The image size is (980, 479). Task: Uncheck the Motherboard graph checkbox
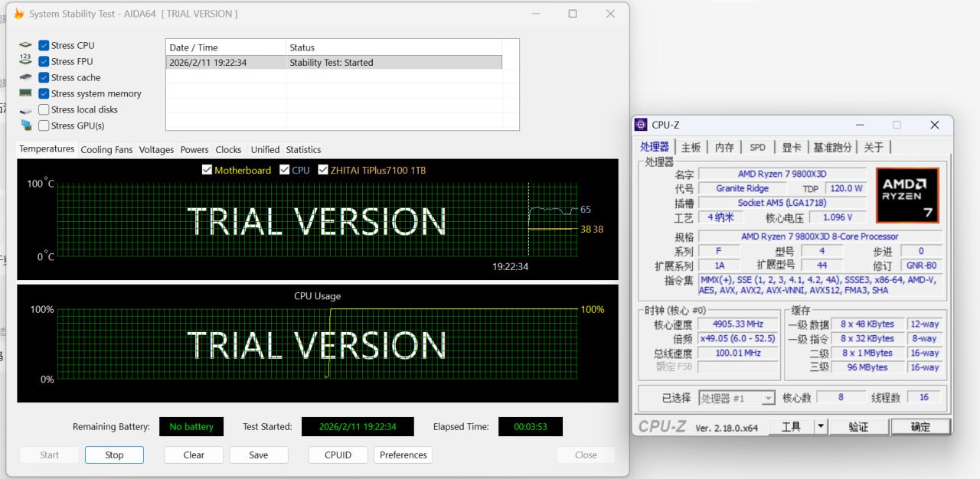point(207,170)
